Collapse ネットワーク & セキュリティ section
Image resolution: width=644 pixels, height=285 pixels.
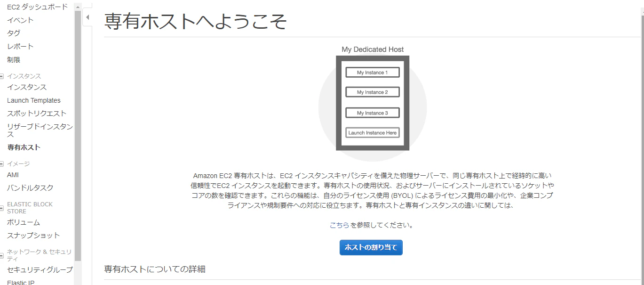2,255
